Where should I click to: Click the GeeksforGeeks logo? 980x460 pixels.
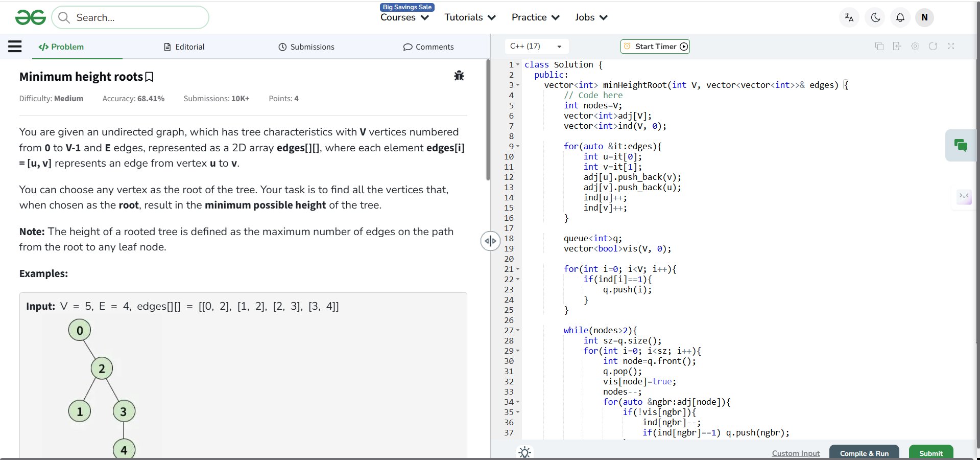click(31, 18)
